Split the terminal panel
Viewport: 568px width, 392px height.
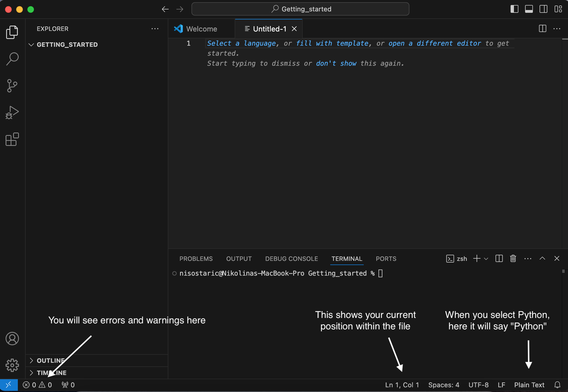tap(499, 259)
